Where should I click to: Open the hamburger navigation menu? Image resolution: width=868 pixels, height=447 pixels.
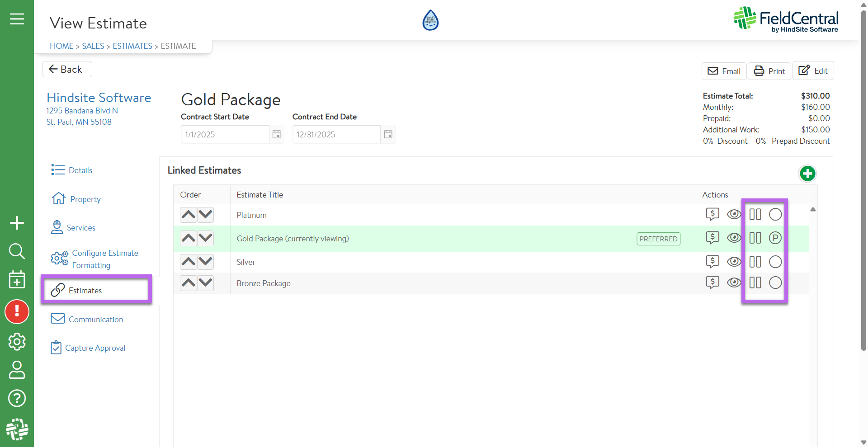(17, 19)
